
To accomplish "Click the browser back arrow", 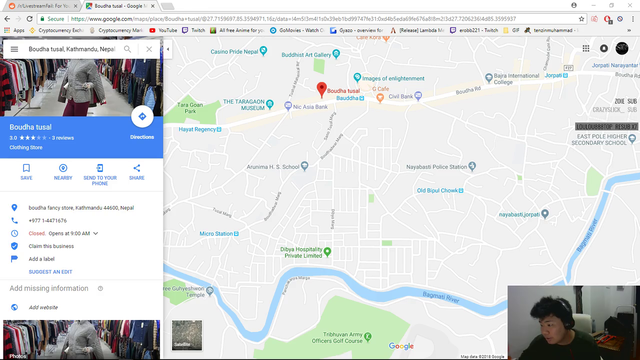I will tap(7, 19).
